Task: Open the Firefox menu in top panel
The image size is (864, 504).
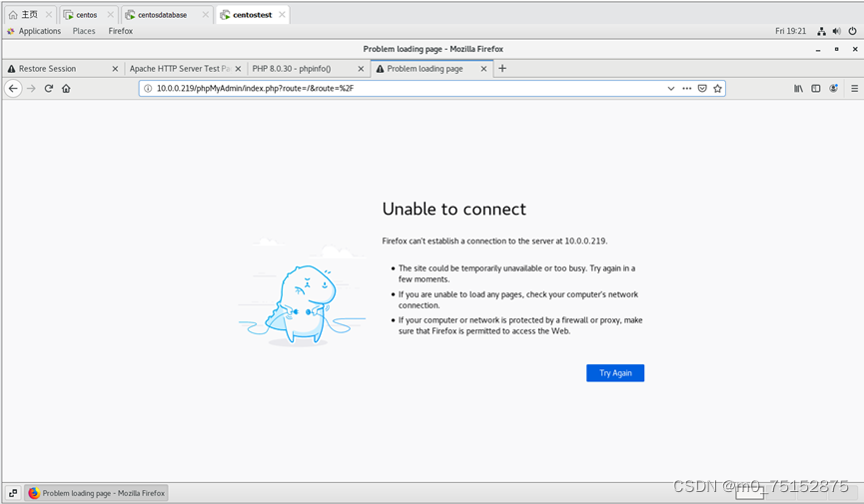Action: coord(121,31)
